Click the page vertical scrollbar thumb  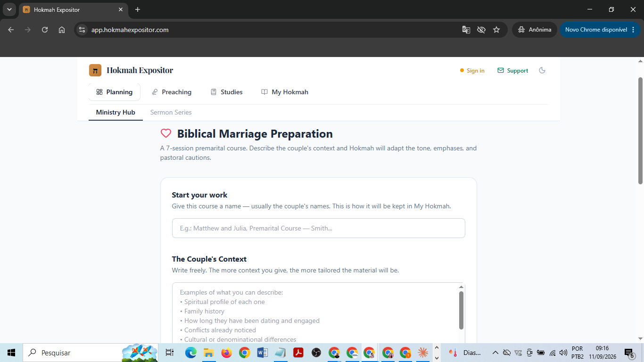pyautogui.click(x=640, y=131)
